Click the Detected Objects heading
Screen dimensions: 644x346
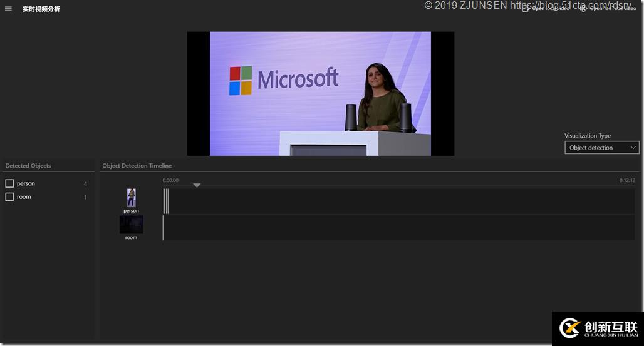(28, 166)
